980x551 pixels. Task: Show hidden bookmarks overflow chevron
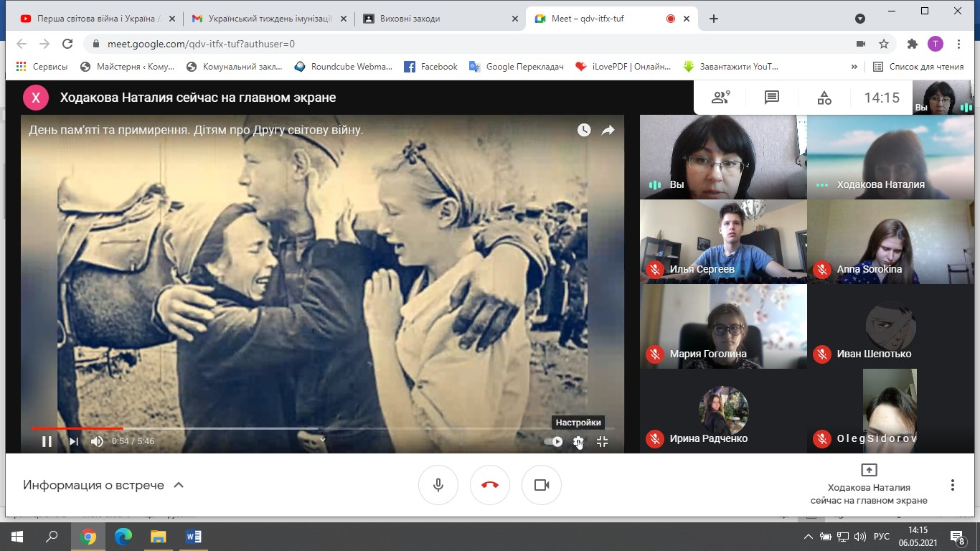tap(854, 67)
